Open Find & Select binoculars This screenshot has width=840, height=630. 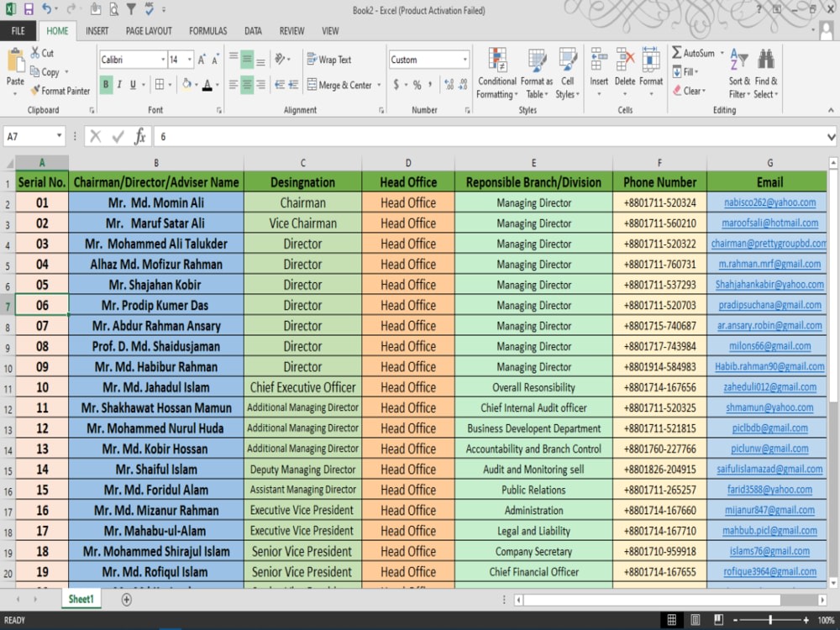coord(766,73)
